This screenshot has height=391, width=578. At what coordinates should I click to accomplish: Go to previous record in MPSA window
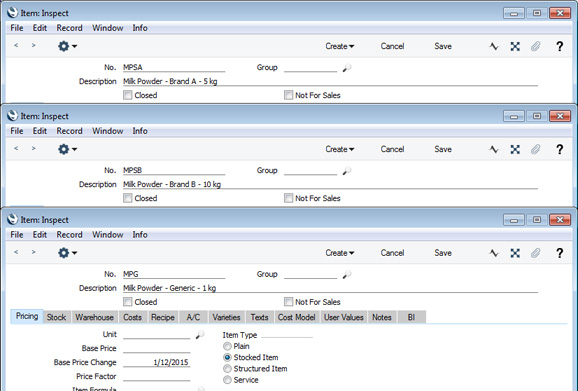pos(16,45)
